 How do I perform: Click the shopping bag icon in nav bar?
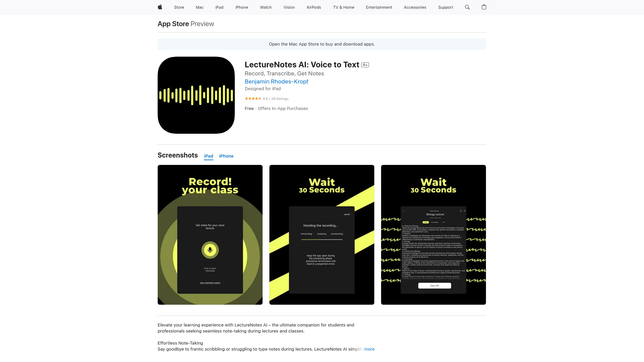coord(483,7)
